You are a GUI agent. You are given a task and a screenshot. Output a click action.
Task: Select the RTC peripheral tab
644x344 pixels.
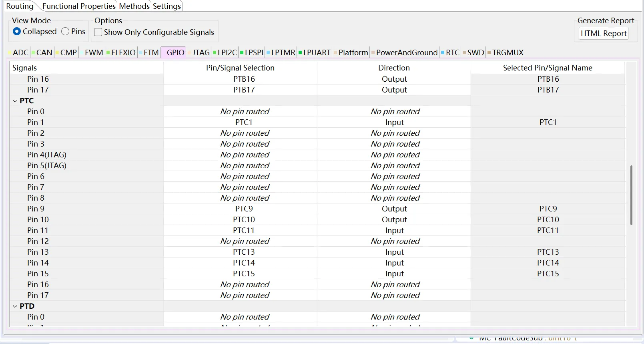pos(450,52)
